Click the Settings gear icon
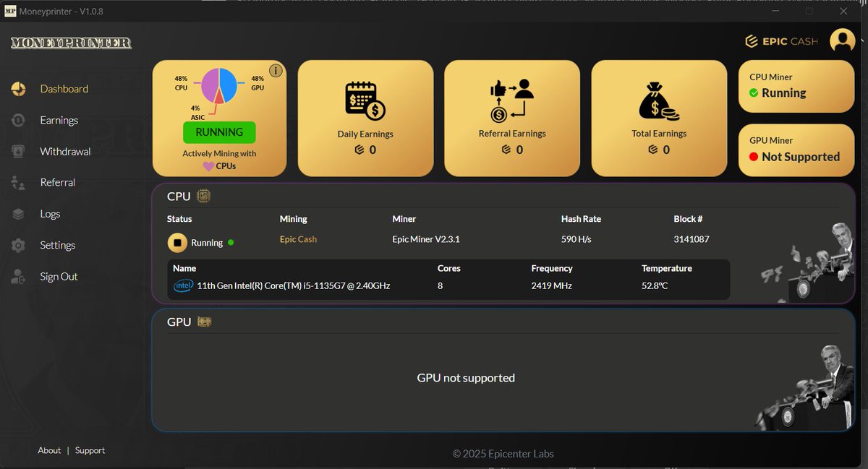 (x=19, y=245)
